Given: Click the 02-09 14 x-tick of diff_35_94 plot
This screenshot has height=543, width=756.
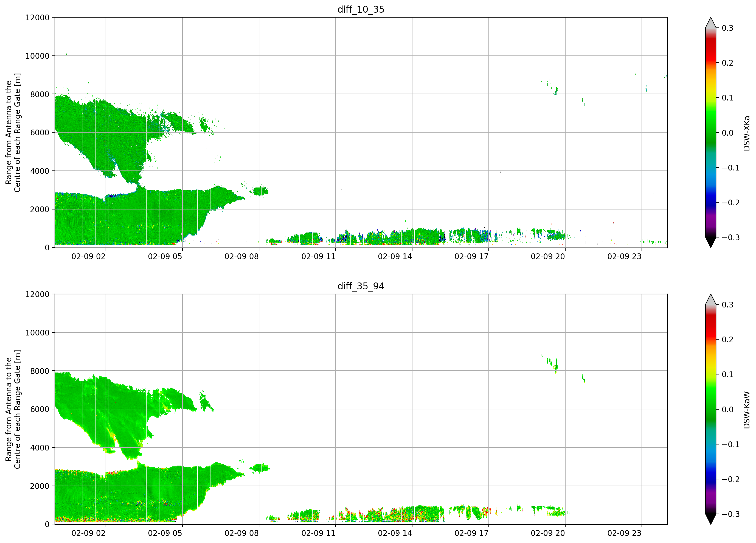Looking at the screenshot, I should coord(395,533).
